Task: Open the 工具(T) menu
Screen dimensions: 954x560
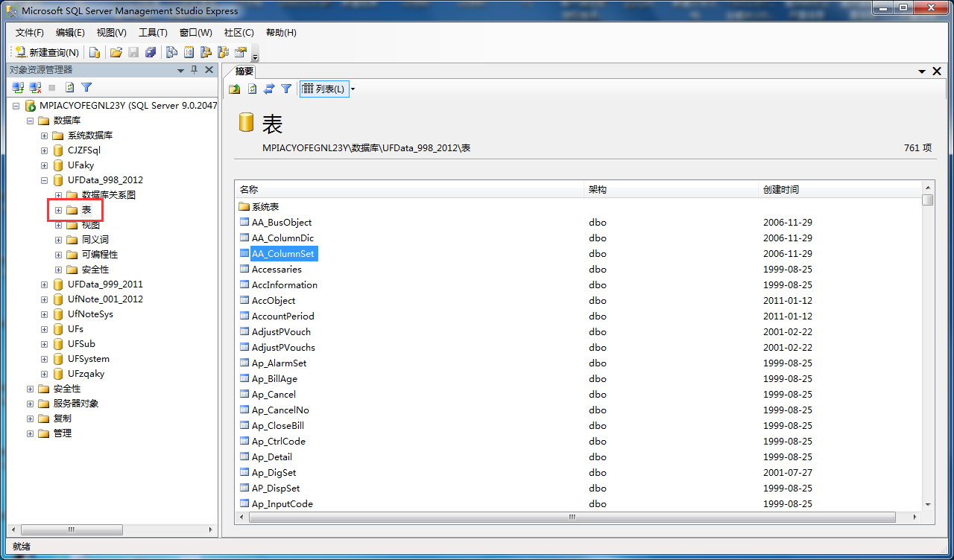Action: coord(154,32)
